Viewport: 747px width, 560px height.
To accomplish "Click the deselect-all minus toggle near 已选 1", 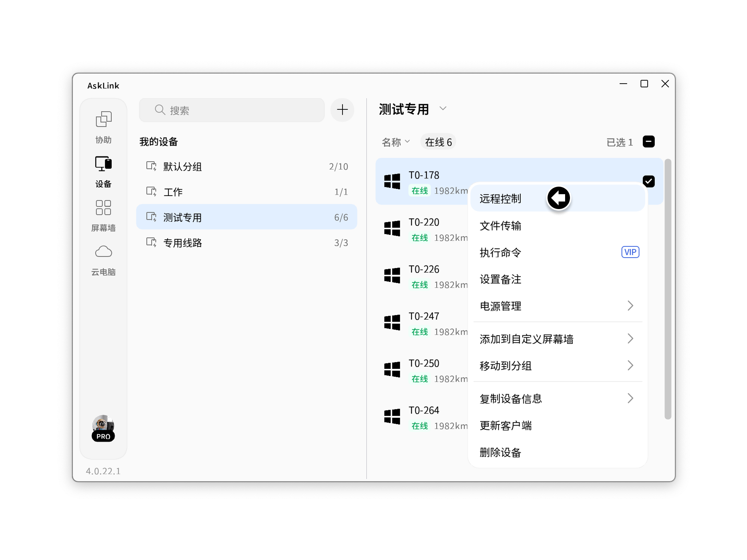I will point(649,141).
